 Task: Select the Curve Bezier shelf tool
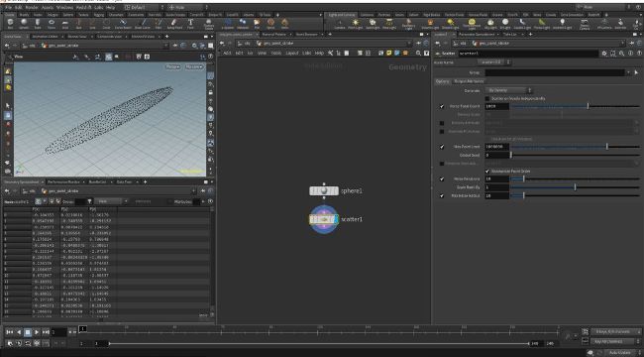(123, 24)
